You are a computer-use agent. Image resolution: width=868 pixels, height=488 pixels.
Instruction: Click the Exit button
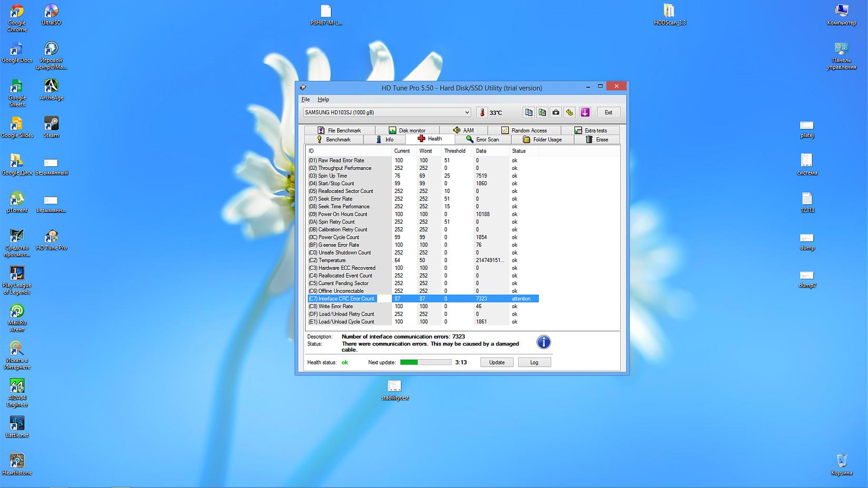[608, 113]
